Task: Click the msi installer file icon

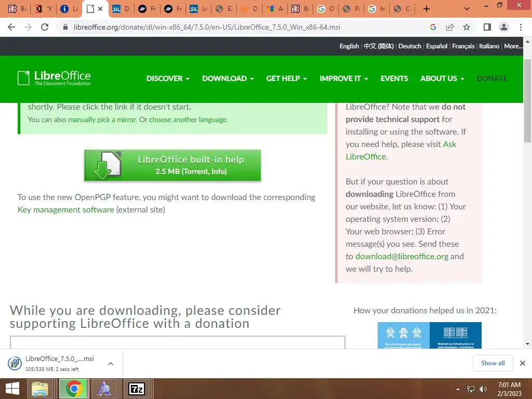Action: tap(15, 363)
